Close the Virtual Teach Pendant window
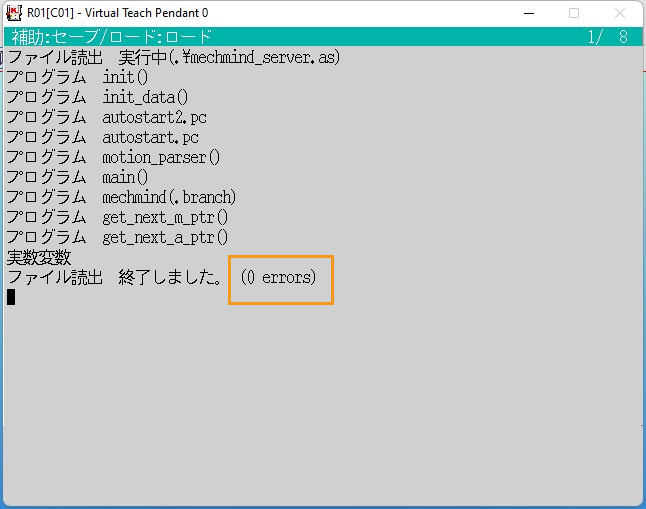Viewport: 646px width, 509px height. point(620,13)
